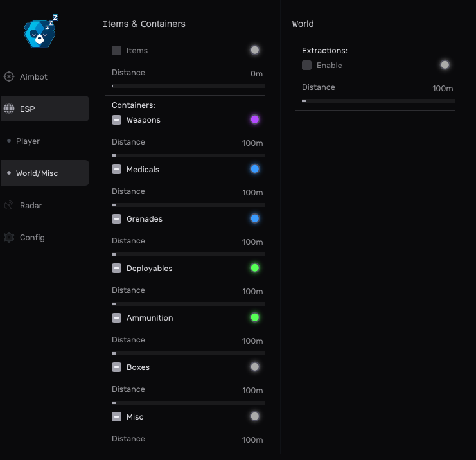Select the ESP globe icon

coord(9,109)
